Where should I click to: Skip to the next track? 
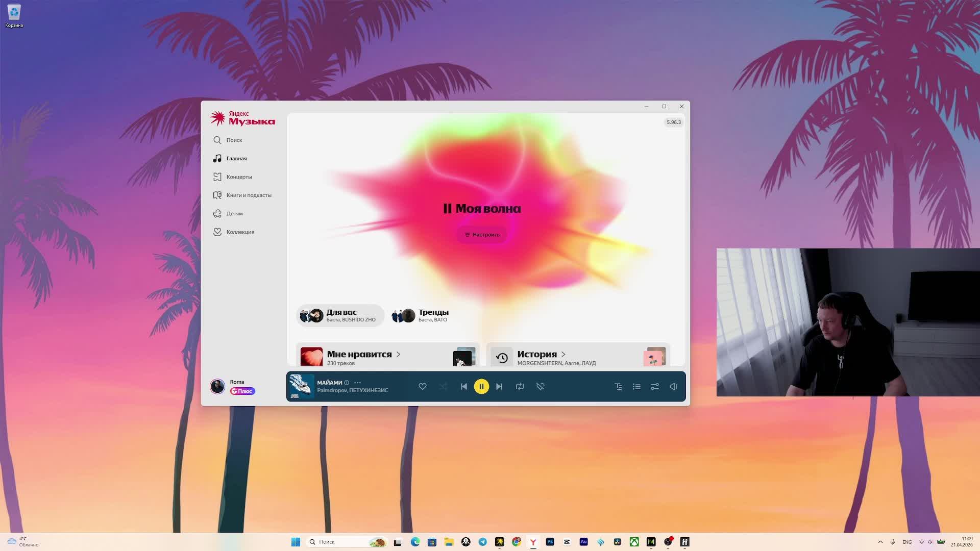[x=499, y=386]
